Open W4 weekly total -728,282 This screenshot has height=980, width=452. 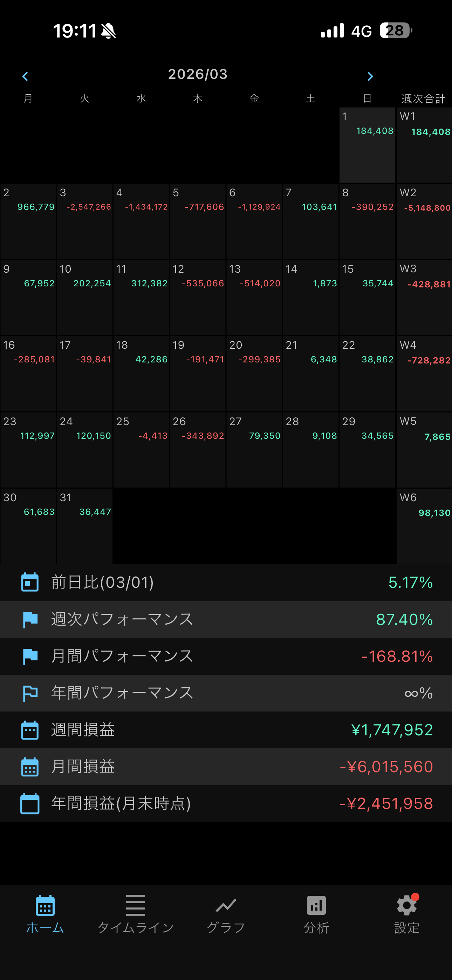click(424, 374)
